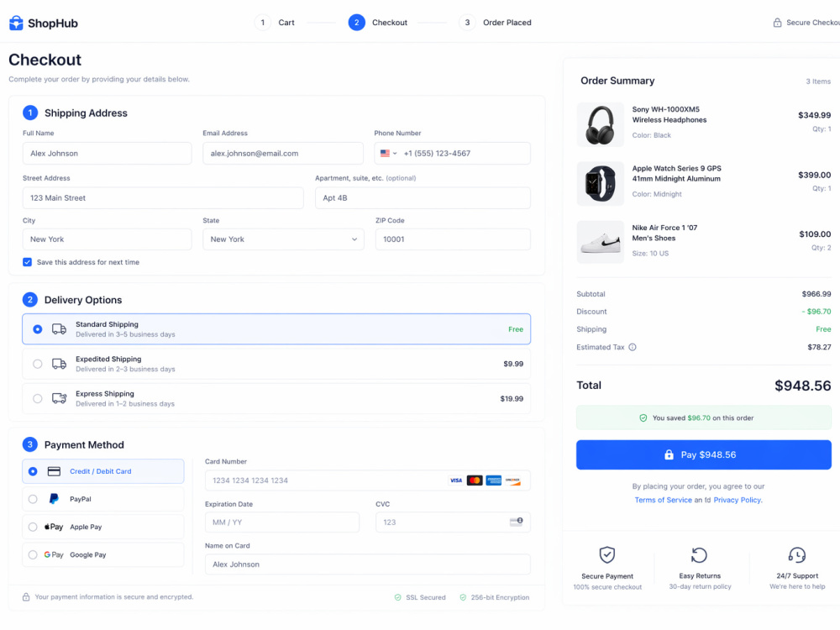Click the Pay $948.56 button
The width and height of the screenshot is (840, 630).
703,454
